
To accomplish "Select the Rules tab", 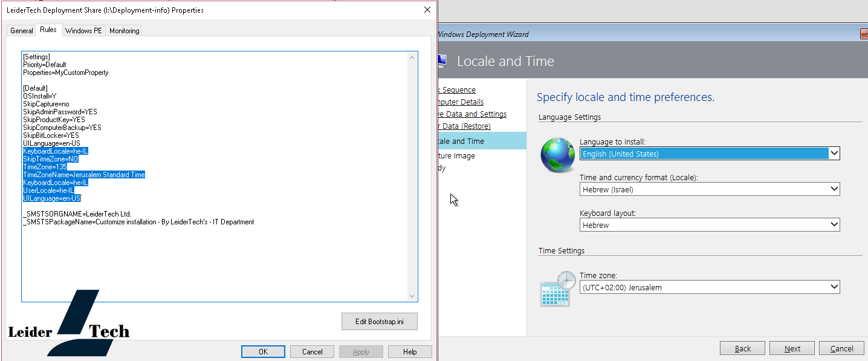I will [48, 30].
